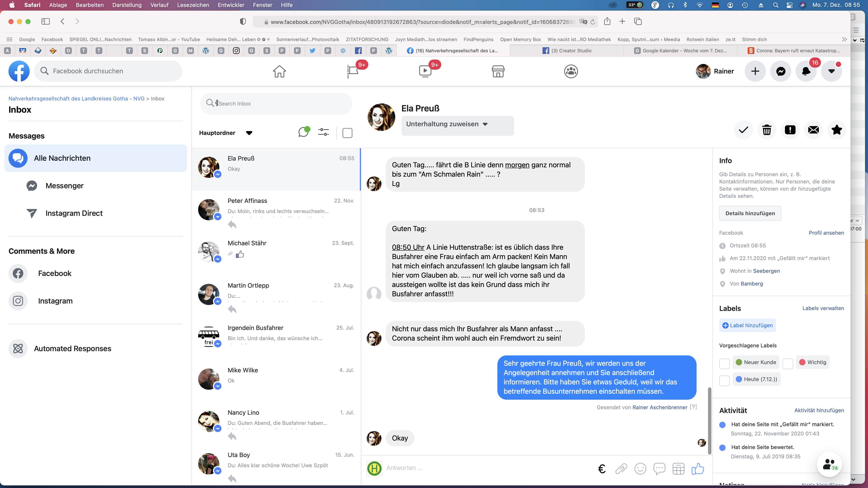The image size is (868, 488).
Task: Open Safari Ablage menu
Action: [x=58, y=5]
